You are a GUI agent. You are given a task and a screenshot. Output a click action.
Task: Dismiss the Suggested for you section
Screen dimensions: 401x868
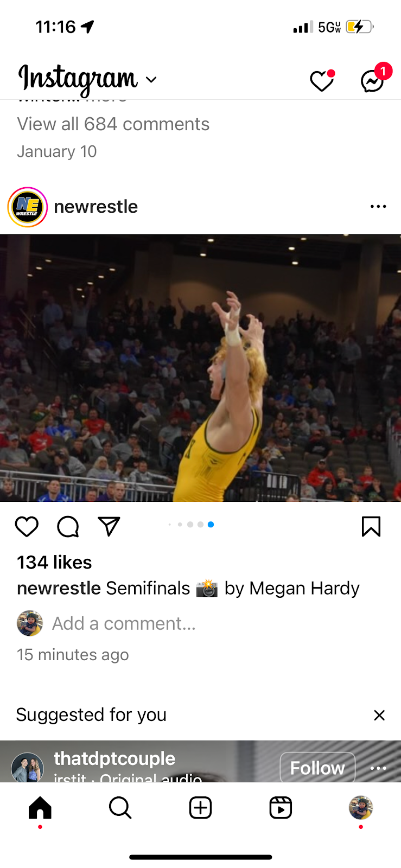tap(379, 715)
